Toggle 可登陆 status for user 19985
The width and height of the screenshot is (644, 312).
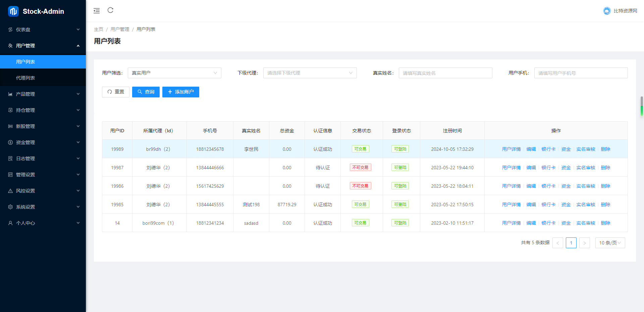(x=400, y=204)
